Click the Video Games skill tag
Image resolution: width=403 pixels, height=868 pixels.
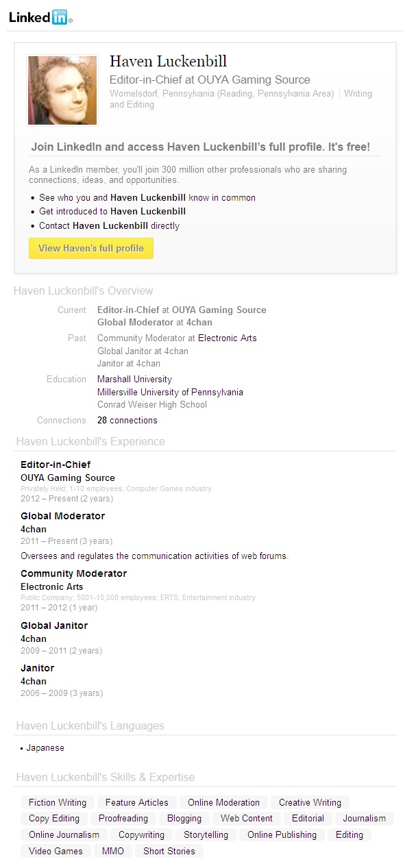pos(56,851)
